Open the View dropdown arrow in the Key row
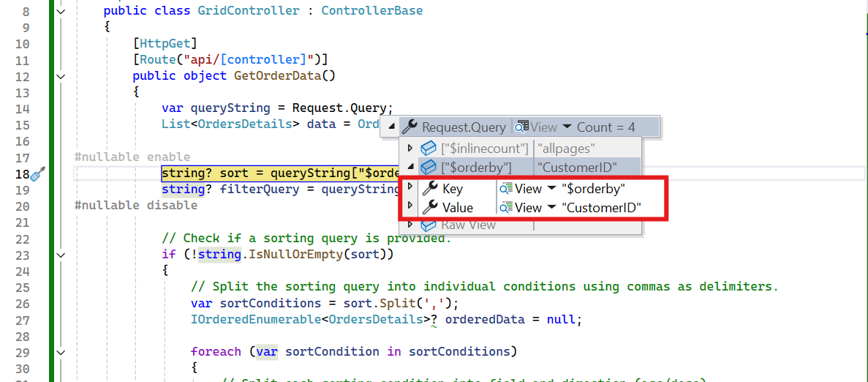 click(x=551, y=189)
